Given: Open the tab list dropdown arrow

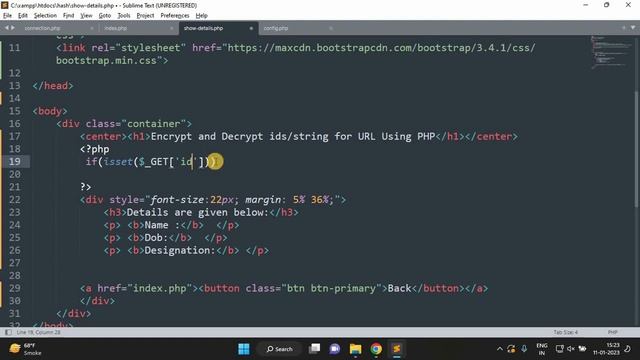Looking at the screenshot, I should [x=633, y=28].
